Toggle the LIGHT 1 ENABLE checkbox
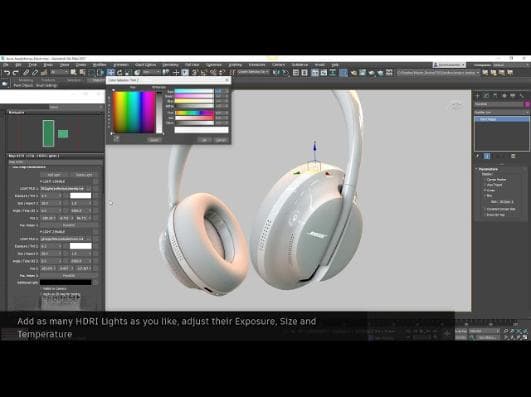The image size is (531, 397). click(x=41, y=182)
